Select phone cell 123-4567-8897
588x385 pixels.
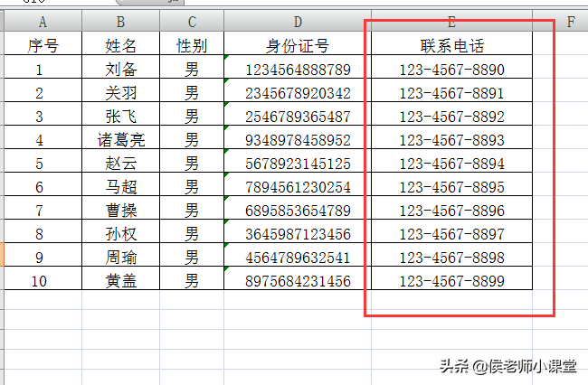[x=452, y=231]
